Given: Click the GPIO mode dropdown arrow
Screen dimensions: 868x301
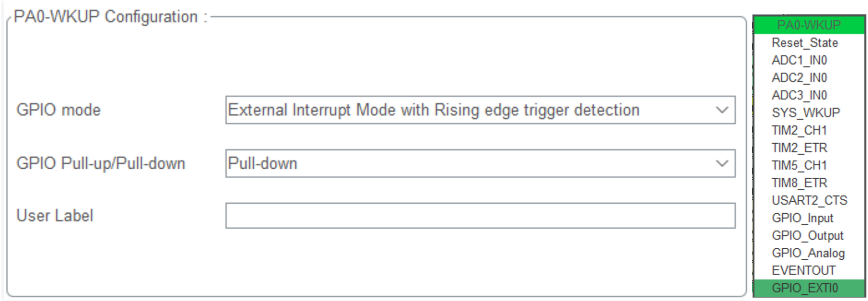Looking at the screenshot, I should coord(722,110).
